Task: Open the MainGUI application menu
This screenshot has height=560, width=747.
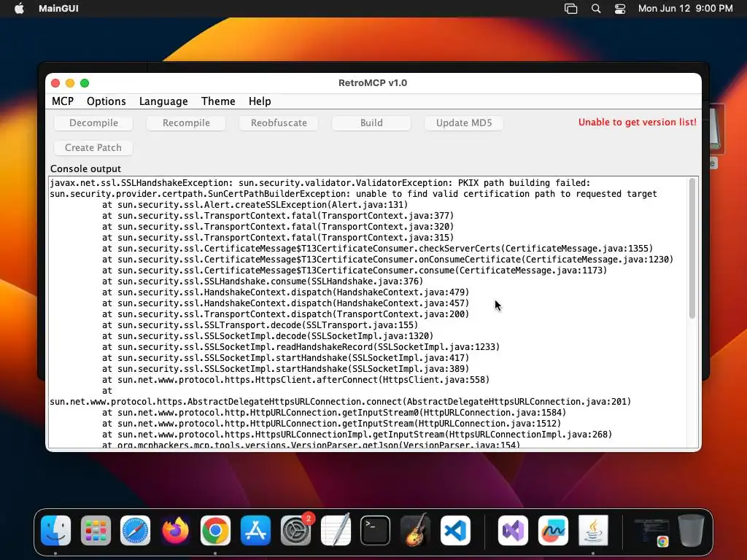Action: 58,8
